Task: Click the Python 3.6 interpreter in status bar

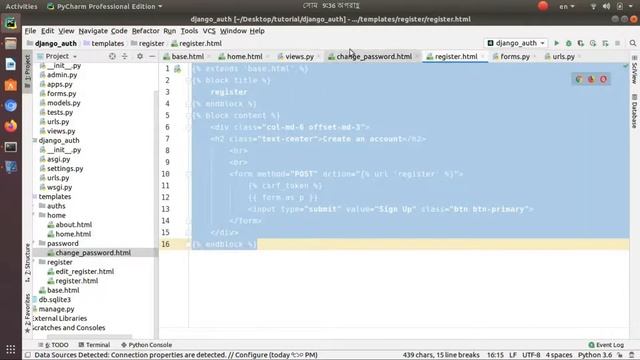Action: click(595, 355)
